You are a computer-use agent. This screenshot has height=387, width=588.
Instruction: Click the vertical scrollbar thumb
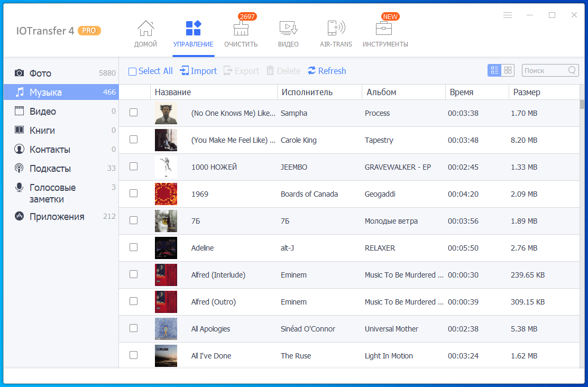click(582, 104)
